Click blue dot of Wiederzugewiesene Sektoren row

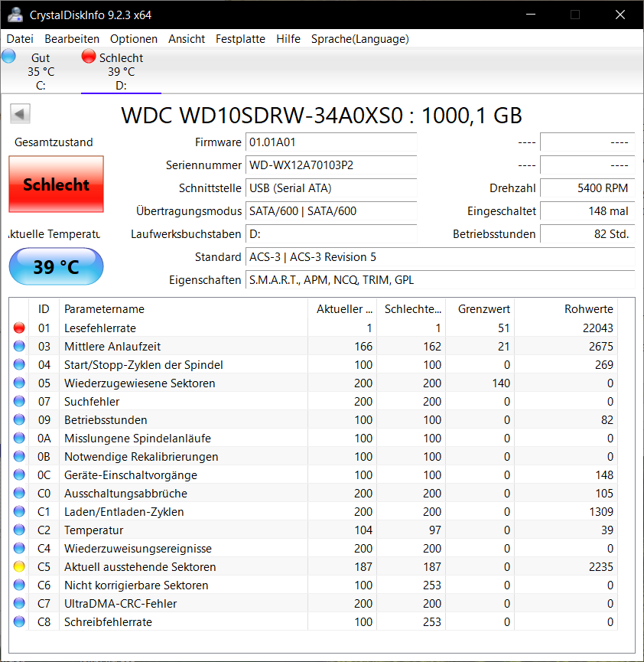point(19,383)
